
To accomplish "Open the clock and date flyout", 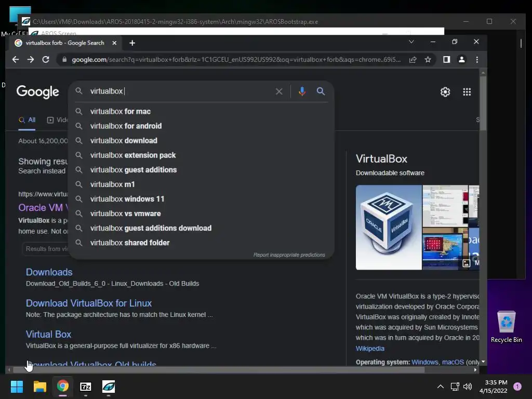I will 494,387.
